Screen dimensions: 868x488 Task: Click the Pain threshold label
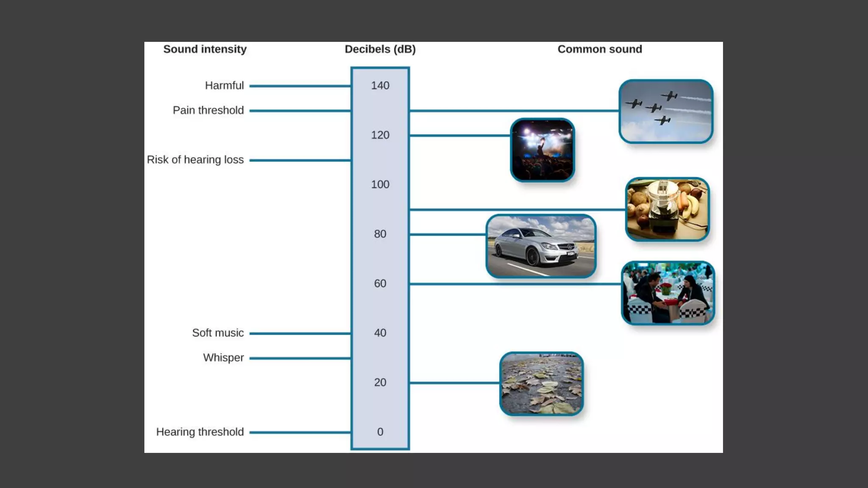[208, 110]
